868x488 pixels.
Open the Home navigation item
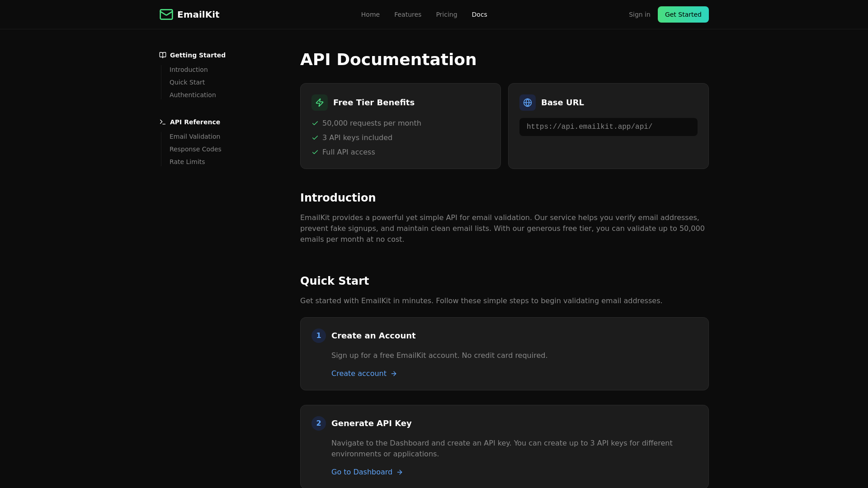click(370, 14)
